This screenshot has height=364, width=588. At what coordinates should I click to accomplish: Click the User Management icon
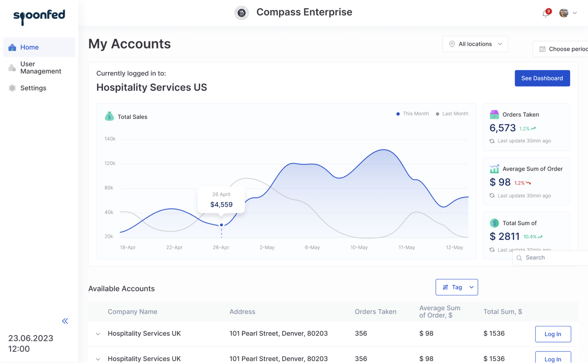click(x=11, y=68)
